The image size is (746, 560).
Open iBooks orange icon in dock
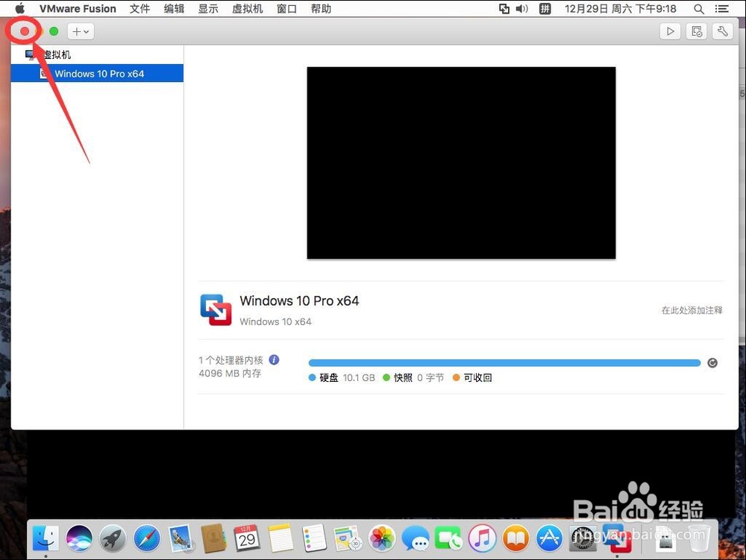click(515, 538)
